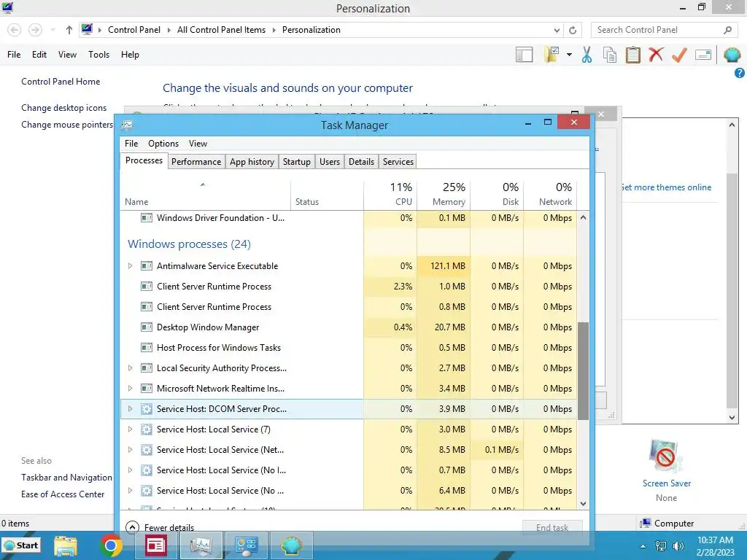The image size is (747, 560).
Task: Open the Users tab
Action: click(x=330, y=162)
